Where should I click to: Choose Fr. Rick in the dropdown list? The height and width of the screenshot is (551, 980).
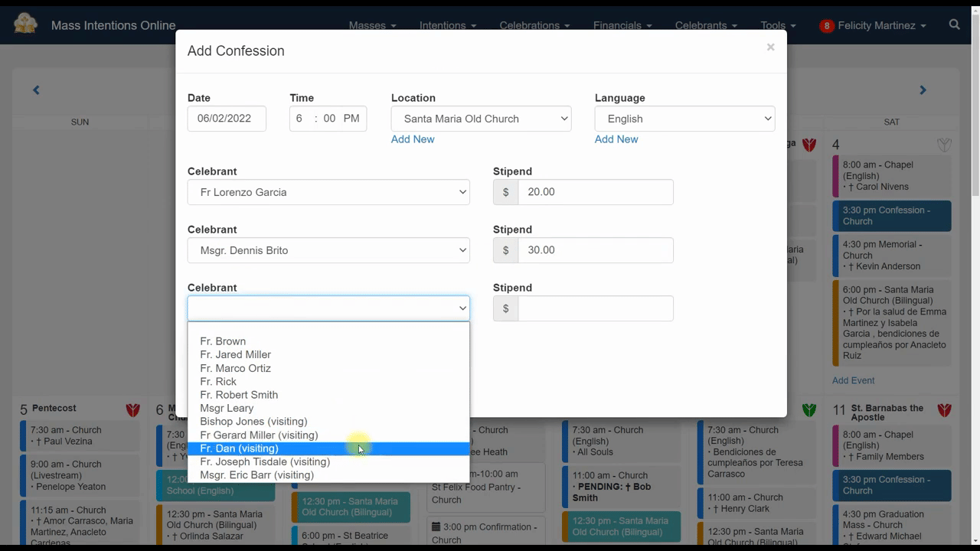click(328, 381)
